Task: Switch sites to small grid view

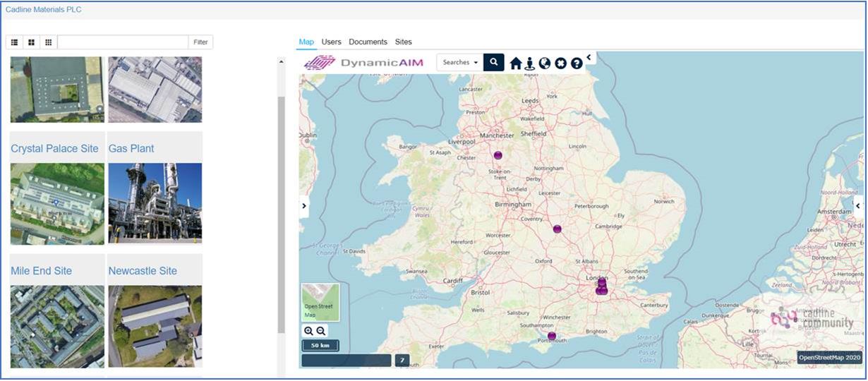Action: tap(48, 42)
